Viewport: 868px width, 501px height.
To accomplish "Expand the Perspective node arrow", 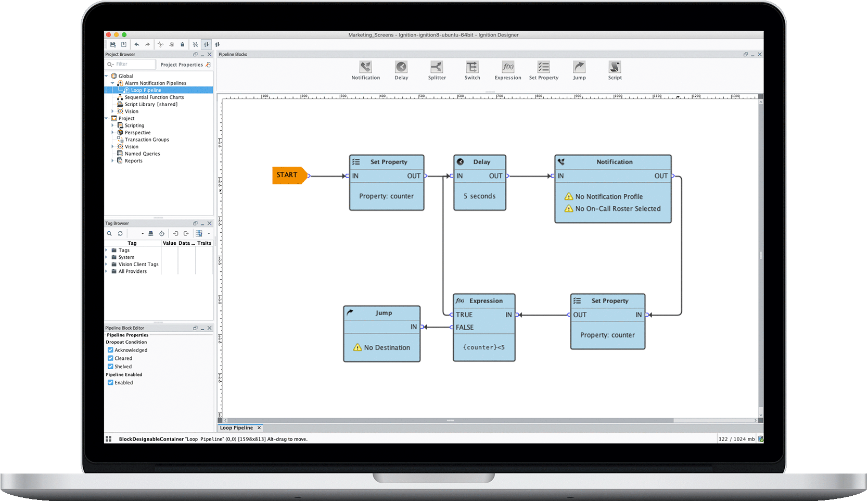I will click(x=112, y=133).
